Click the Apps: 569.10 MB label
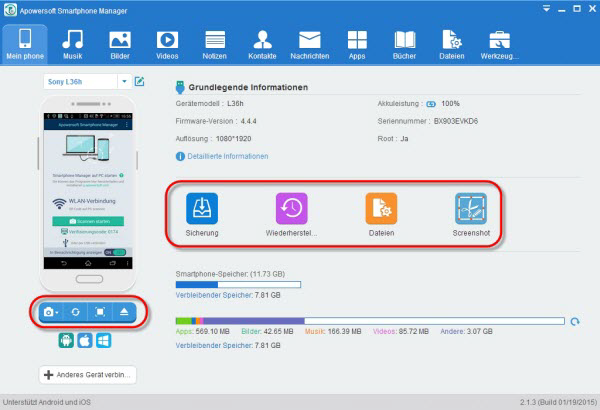This screenshot has height=410, width=600. point(202,332)
